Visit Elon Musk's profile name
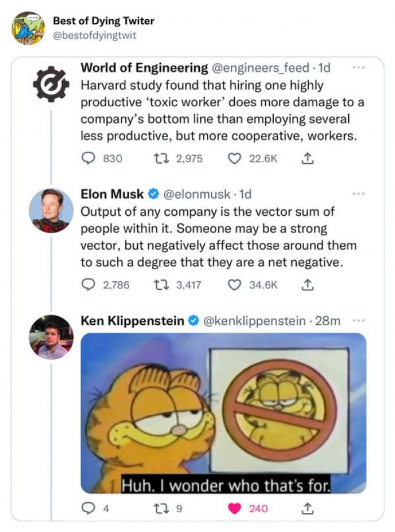 (112, 194)
